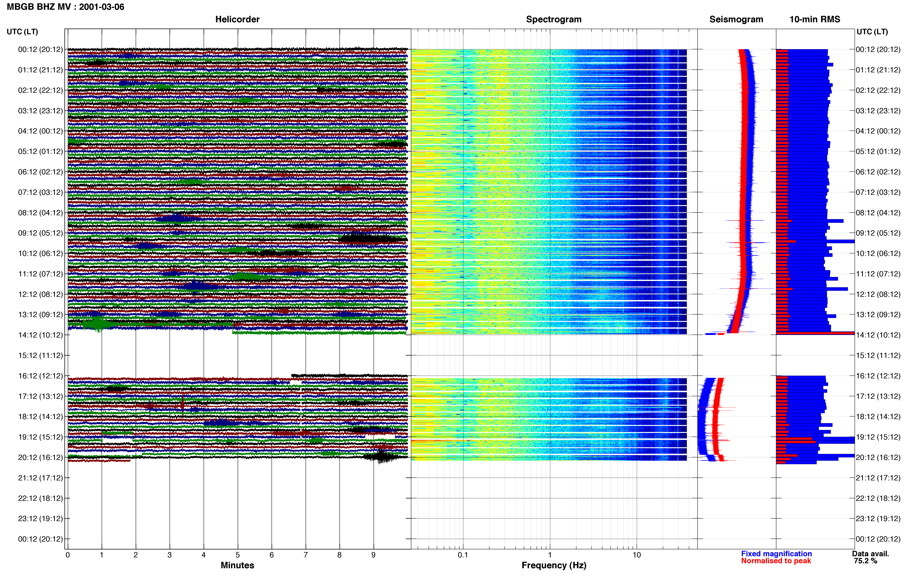This screenshot has width=924, height=578.
Task: Click the '1' frequency tick label
Action: [550, 555]
